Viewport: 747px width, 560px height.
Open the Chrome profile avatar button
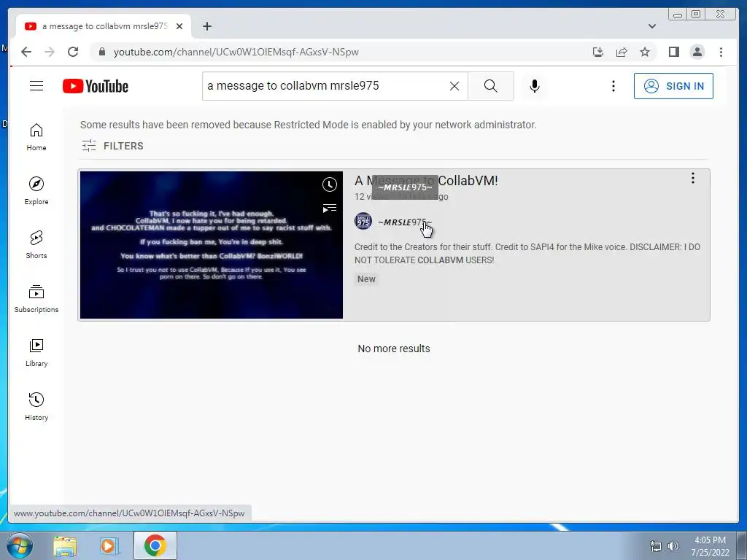[x=697, y=52]
